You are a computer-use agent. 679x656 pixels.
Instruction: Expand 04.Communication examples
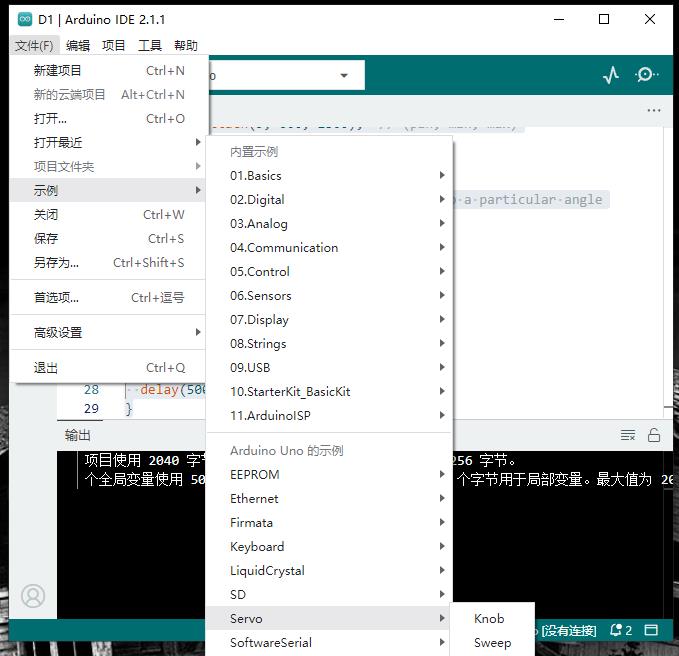(329, 248)
